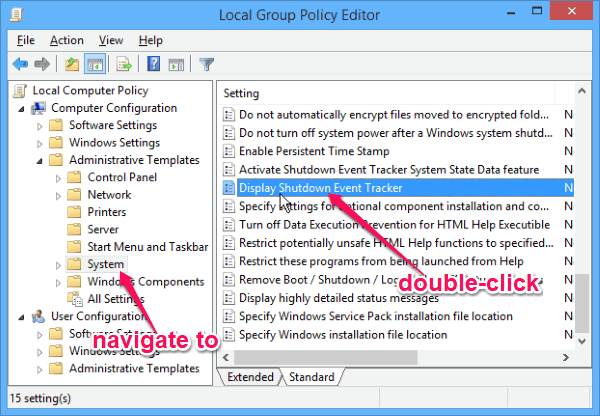Click the All Settings folder icon
Viewport: 600px width, 416px height.
pos(75,299)
